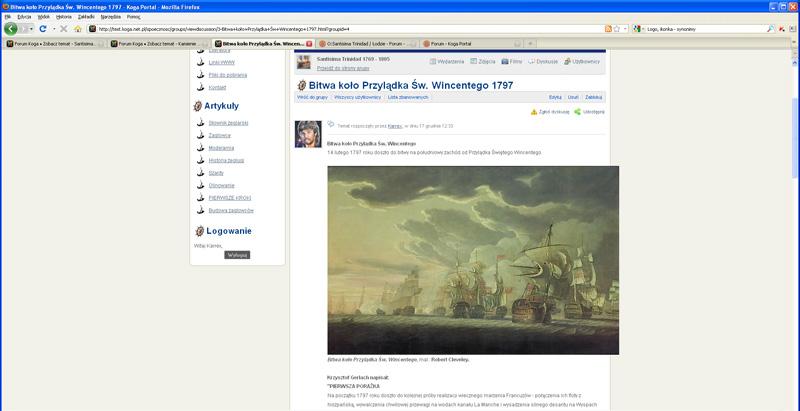Click the ship icon beside Kontakt
800x411 pixels.
(x=200, y=87)
